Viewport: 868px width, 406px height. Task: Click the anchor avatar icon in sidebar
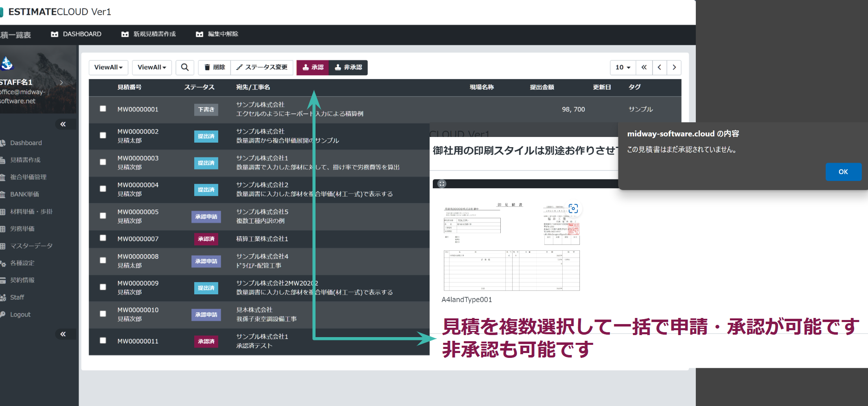(7, 63)
